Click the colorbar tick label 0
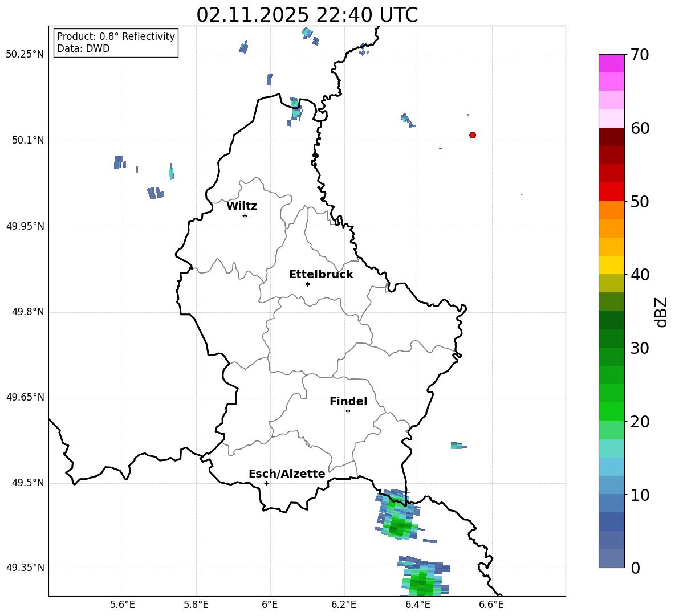The height and width of the screenshot is (616, 675). point(636,568)
